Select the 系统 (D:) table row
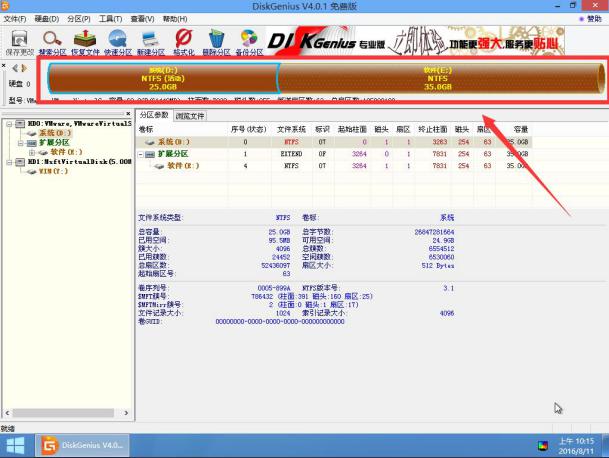Screen dimensions: 609x458 [x=334, y=142]
